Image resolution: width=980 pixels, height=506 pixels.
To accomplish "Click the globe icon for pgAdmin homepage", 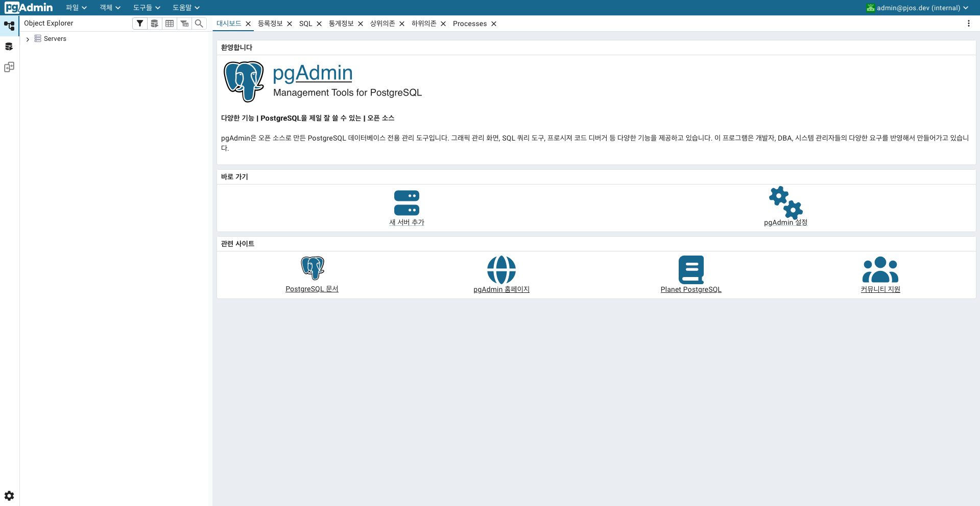I will click(x=501, y=270).
